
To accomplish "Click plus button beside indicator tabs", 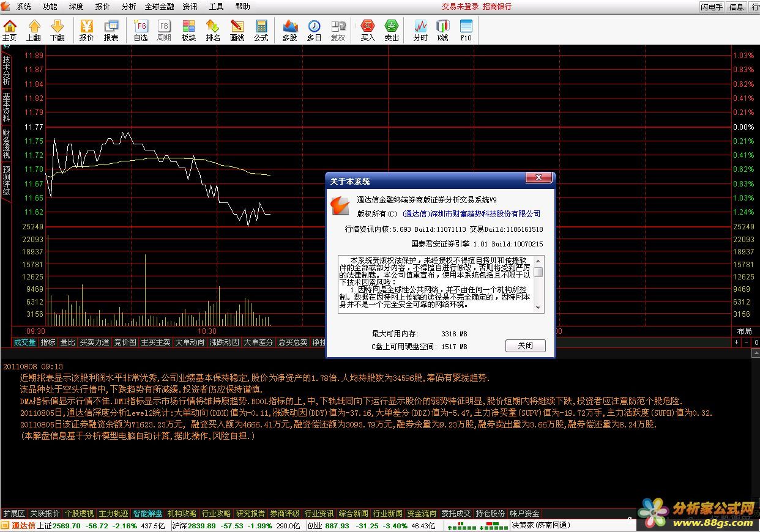I will coord(736,342).
